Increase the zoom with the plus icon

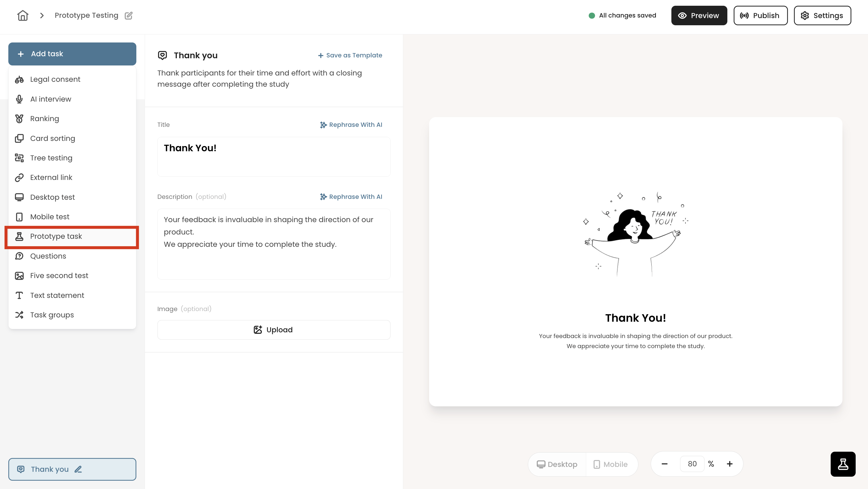click(730, 464)
